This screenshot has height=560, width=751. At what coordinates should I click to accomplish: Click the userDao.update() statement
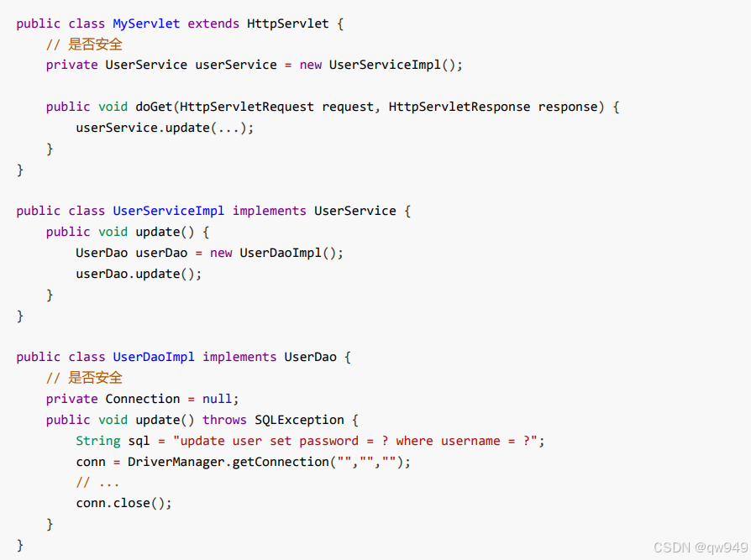(139, 274)
